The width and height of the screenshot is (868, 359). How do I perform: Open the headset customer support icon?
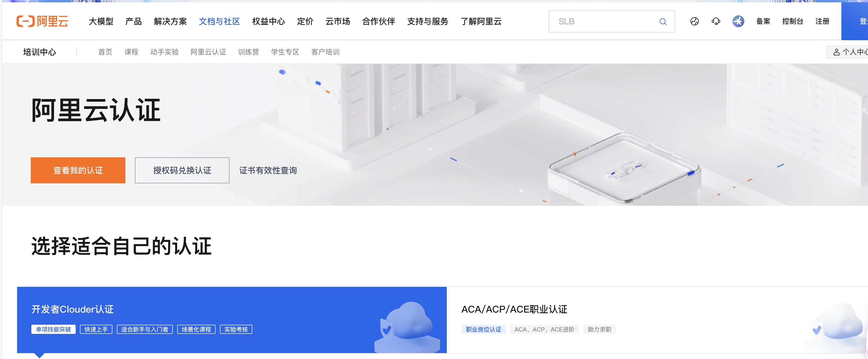716,22
